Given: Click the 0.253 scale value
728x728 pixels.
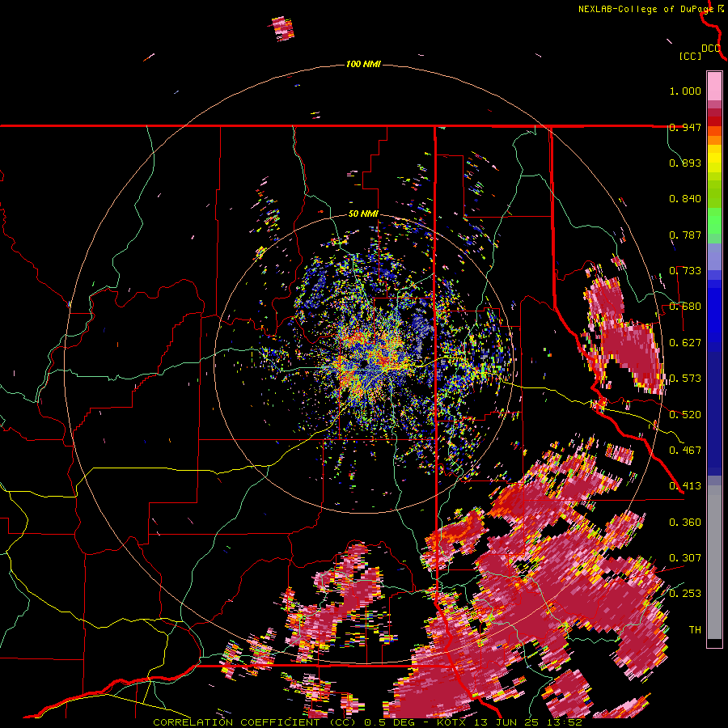Looking at the screenshot, I should (x=685, y=594).
